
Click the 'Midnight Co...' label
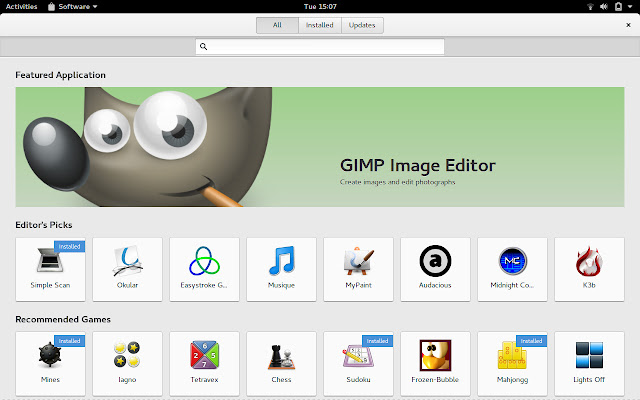[512, 285]
